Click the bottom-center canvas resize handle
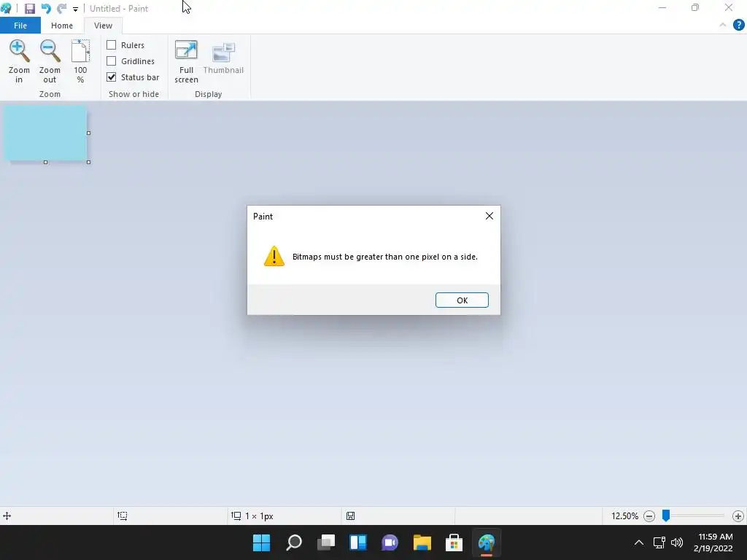 (x=46, y=163)
